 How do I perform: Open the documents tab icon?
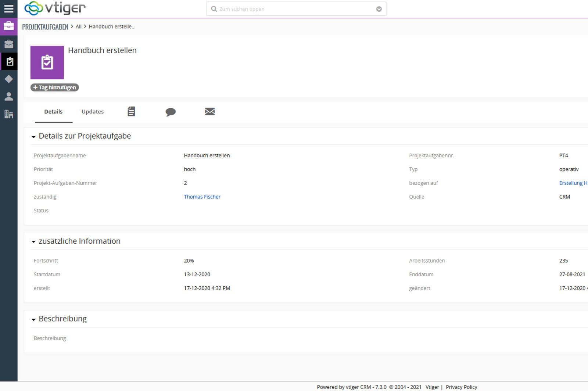(x=131, y=111)
